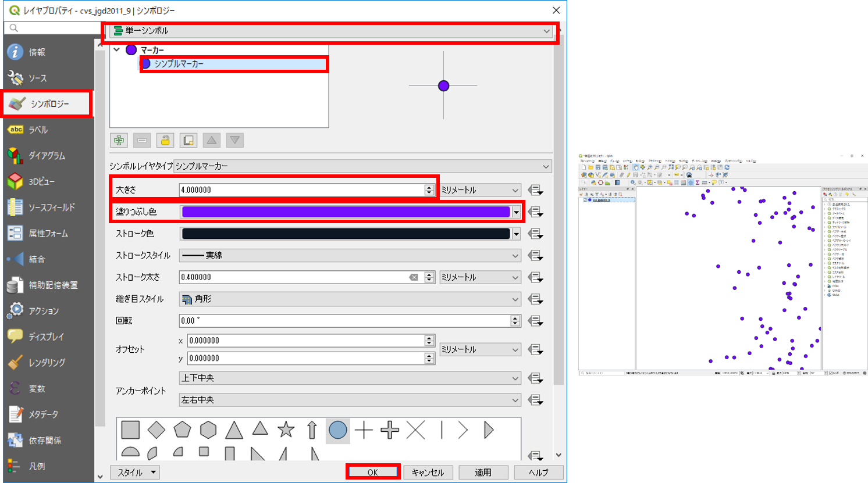
Task: Lock the symbol layer color
Action: tap(165, 140)
